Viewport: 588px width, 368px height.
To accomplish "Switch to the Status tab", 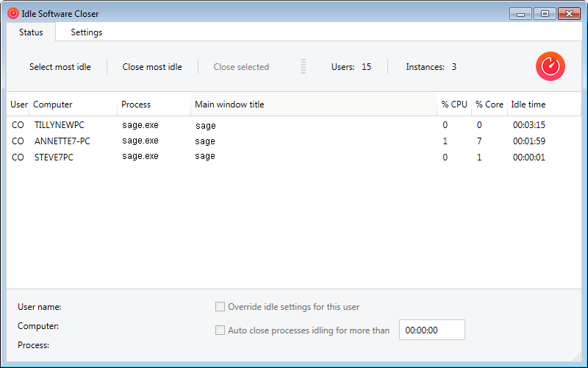I will (31, 32).
